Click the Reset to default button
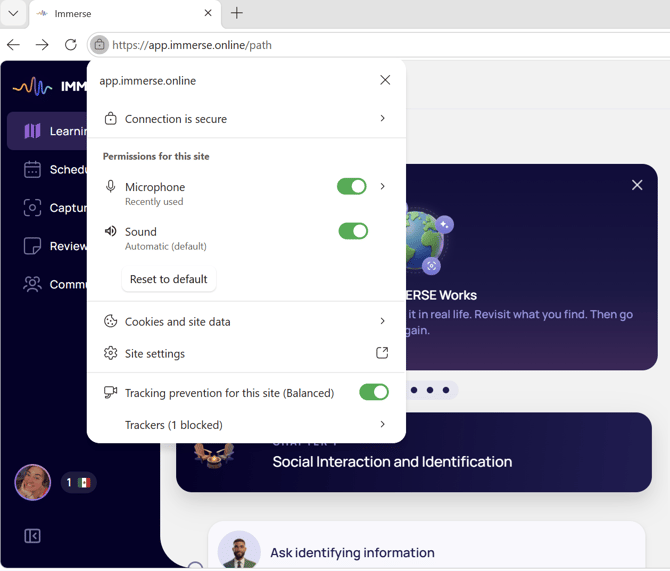 tap(169, 279)
